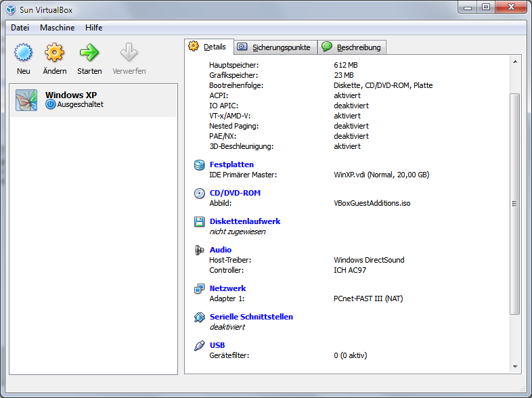Image resolution: width=532 pixels, height=398 pixels.
Task: Open settings with the Ändern gear icon
Action: tap(54, 53)
